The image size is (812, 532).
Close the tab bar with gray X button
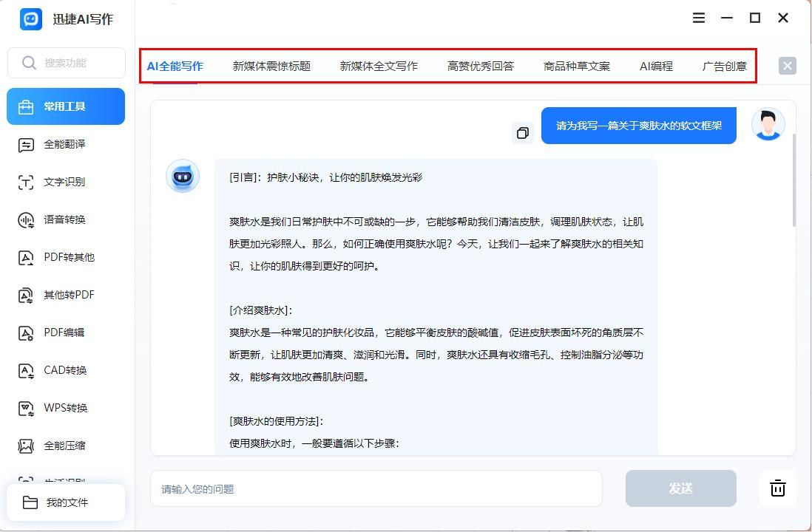click(x=787, y=66)
